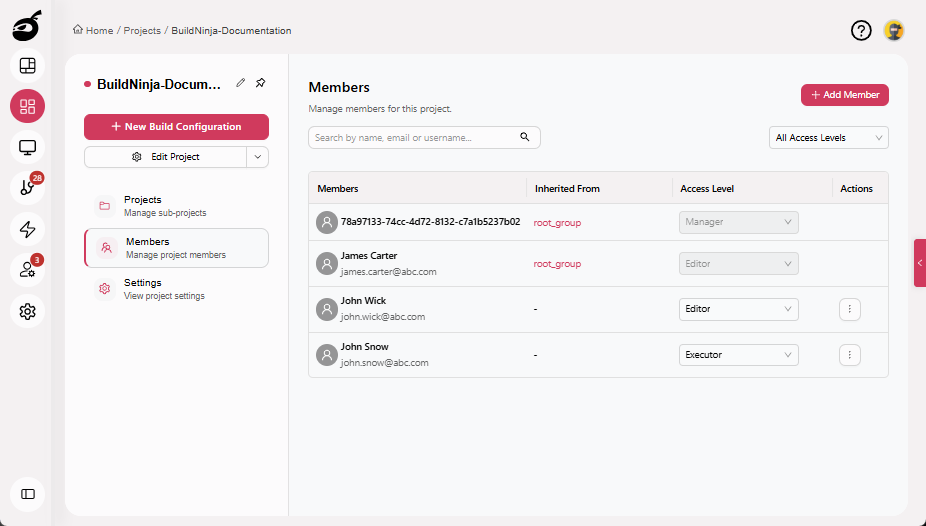This screenshot has width=926, height=526.
Task: Go to Home breadcrumb link
Action: (99, 31)
